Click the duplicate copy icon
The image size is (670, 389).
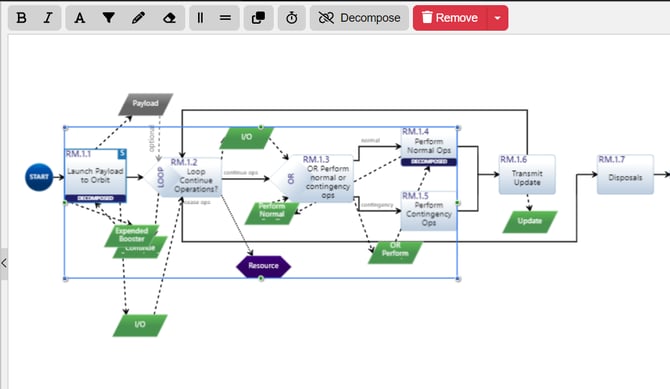[x=259, y=18]
